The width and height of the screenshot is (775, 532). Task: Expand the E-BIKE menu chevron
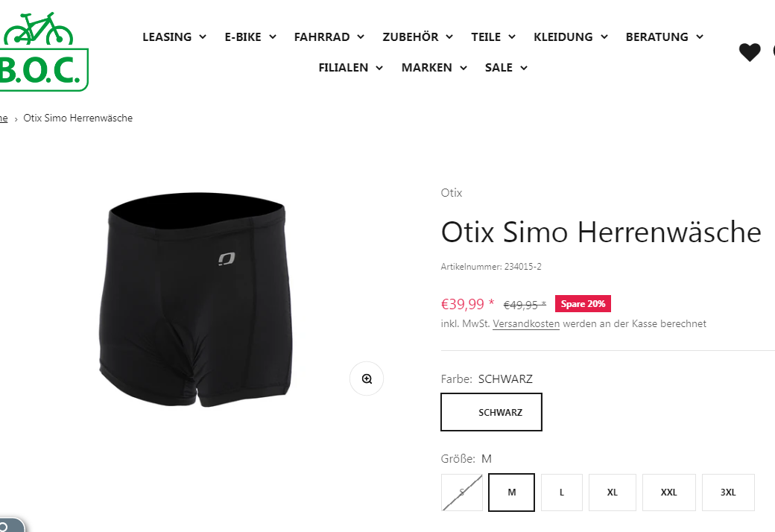click(x=273, y=37)
